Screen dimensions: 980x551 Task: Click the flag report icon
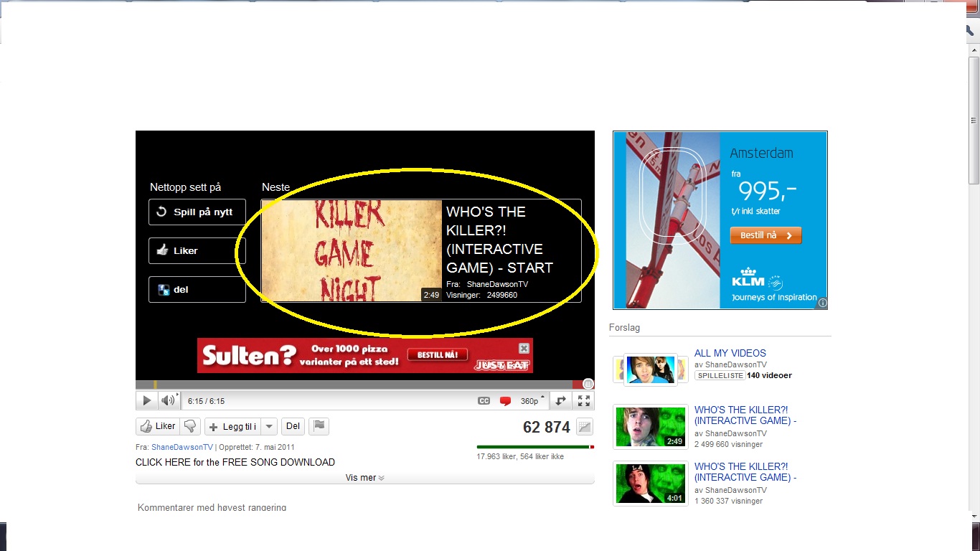(x=319, y=426)
